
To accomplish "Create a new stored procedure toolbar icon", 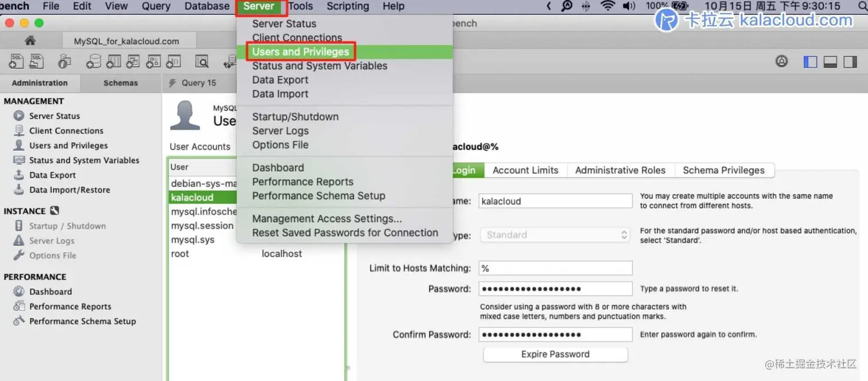I will 153,61.
